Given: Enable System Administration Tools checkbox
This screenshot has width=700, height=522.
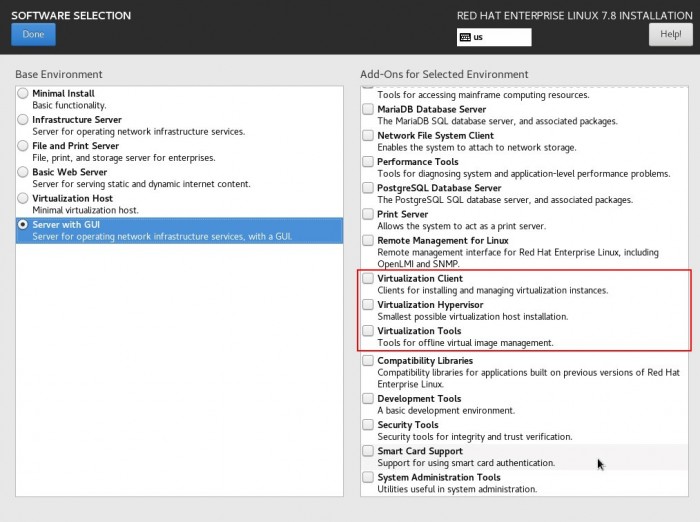Looking at the screenshot, I should click(x=368, y=477).
